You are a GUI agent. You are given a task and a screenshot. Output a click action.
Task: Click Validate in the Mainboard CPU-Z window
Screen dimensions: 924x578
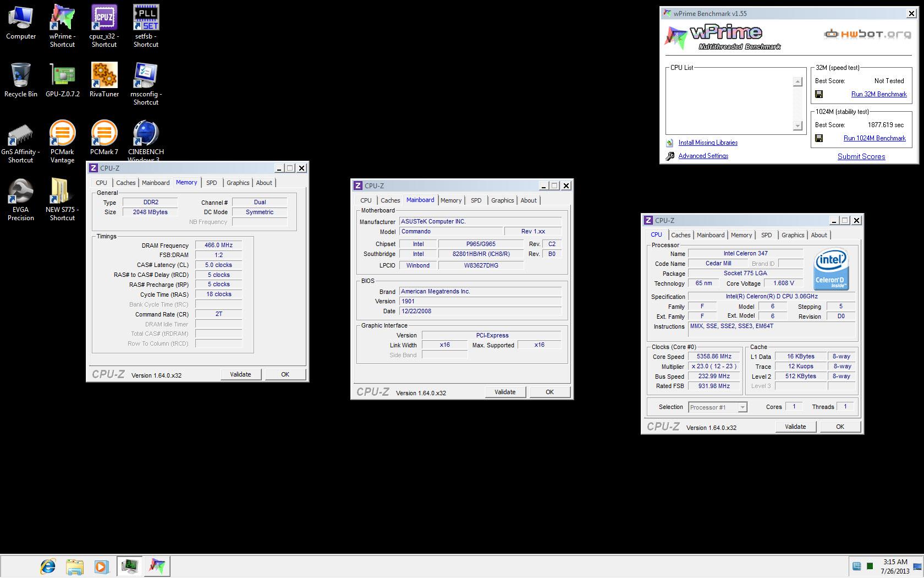tap(505, 392)
